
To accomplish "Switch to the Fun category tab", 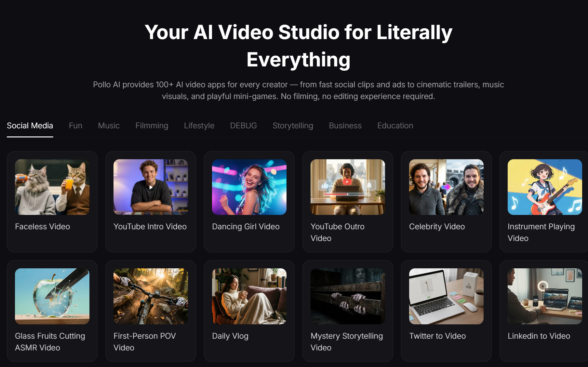I will coord(75,126).
